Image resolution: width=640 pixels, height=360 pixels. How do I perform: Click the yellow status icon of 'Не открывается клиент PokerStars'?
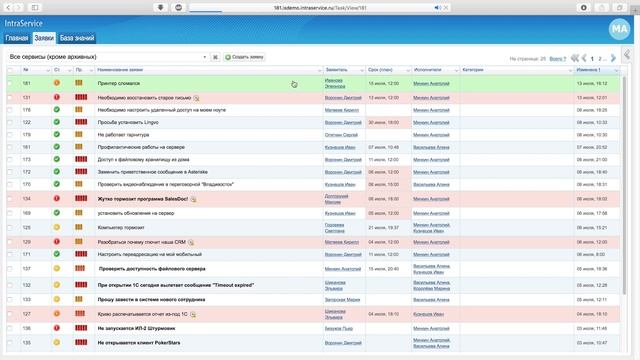click(x=57, y=342)
